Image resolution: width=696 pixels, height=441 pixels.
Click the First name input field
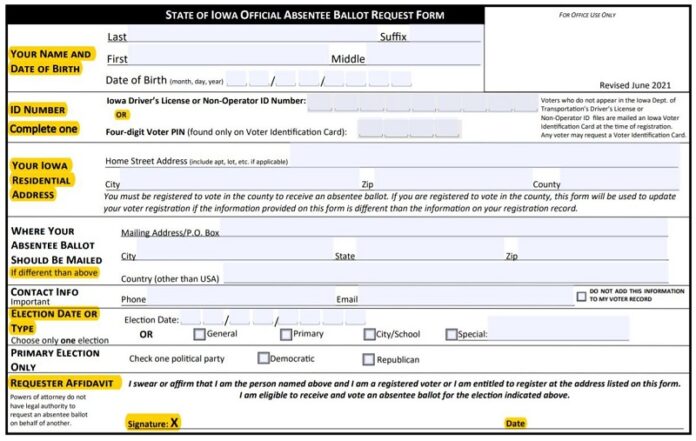(228, 55)
